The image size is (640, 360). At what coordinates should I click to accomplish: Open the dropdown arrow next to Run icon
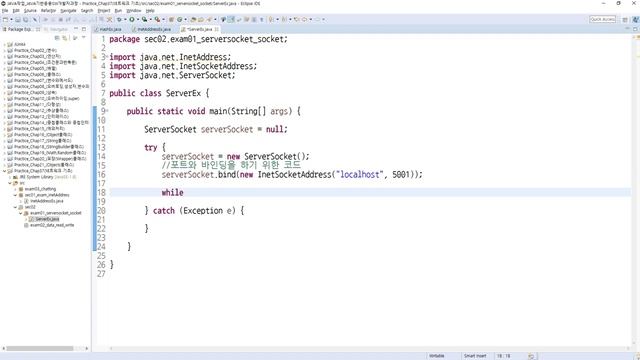(138, 19)
